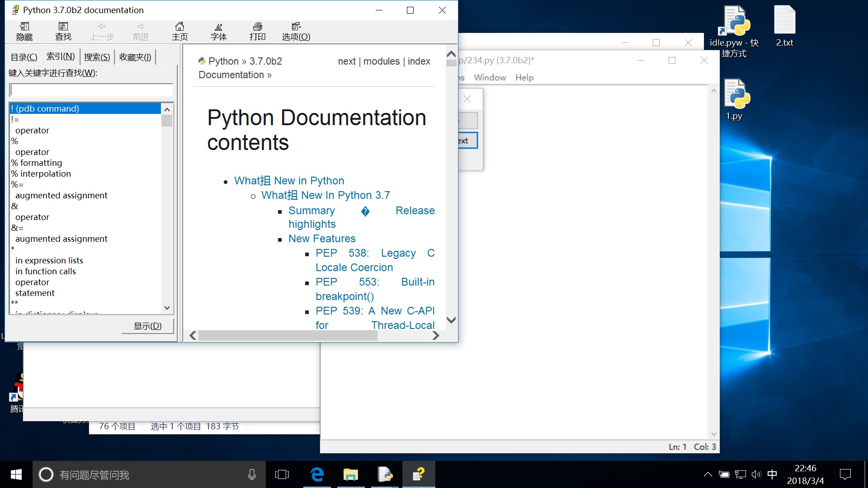Open the '3.7.0b2 Documentation' breadcrumb link
This screenshot has width=868, height=488.
(240, 68)
